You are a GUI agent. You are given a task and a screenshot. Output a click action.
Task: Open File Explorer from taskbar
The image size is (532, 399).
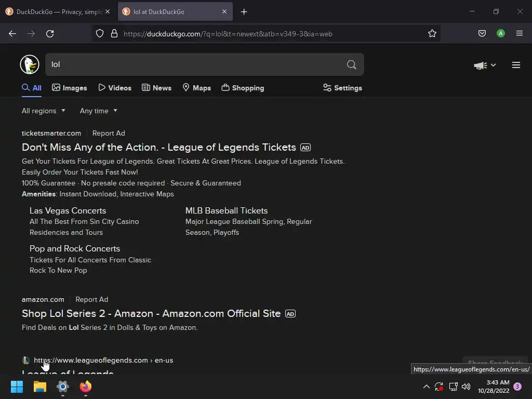39,387
